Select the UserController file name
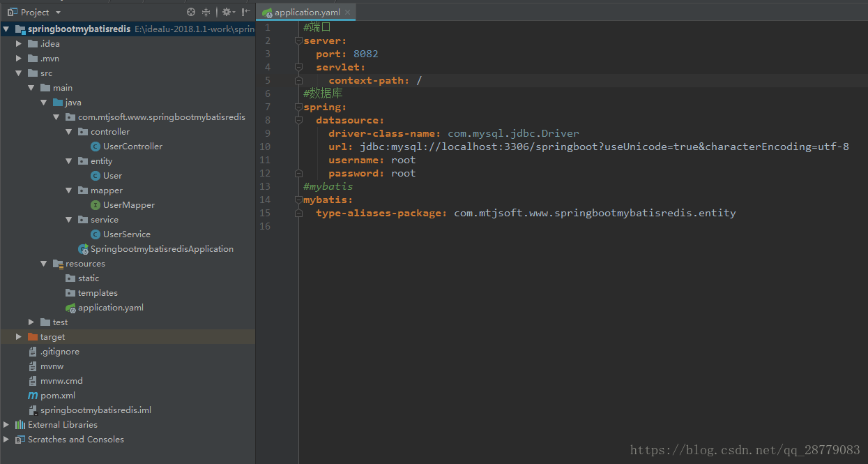The height and width of the screenshot is (464, 868). (x=132, y=147)
